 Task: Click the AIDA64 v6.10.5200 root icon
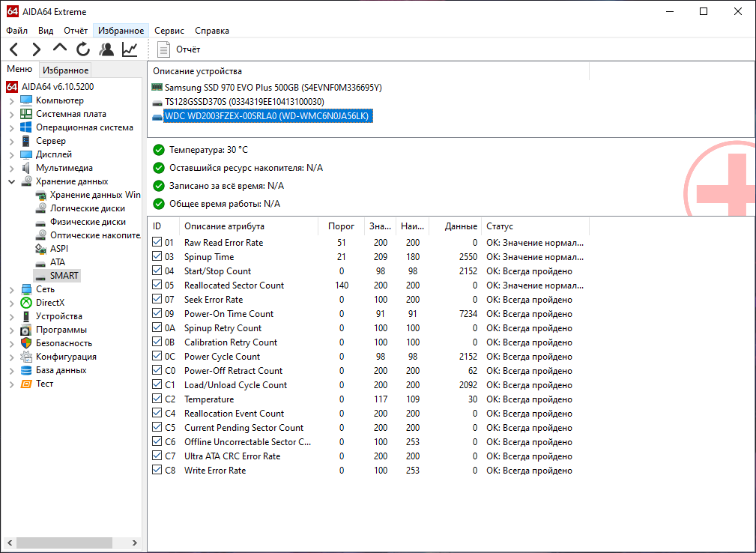pyautogui.click(x=12, y=87)
